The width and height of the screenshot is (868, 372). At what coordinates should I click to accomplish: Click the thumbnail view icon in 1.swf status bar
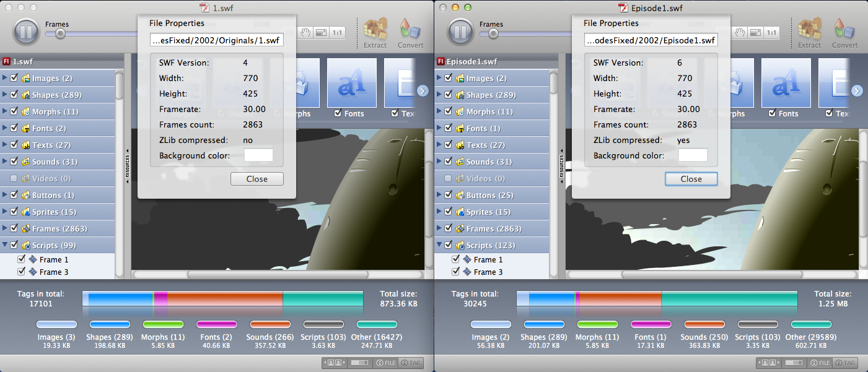pyautogui.click(x=333, y=363)
